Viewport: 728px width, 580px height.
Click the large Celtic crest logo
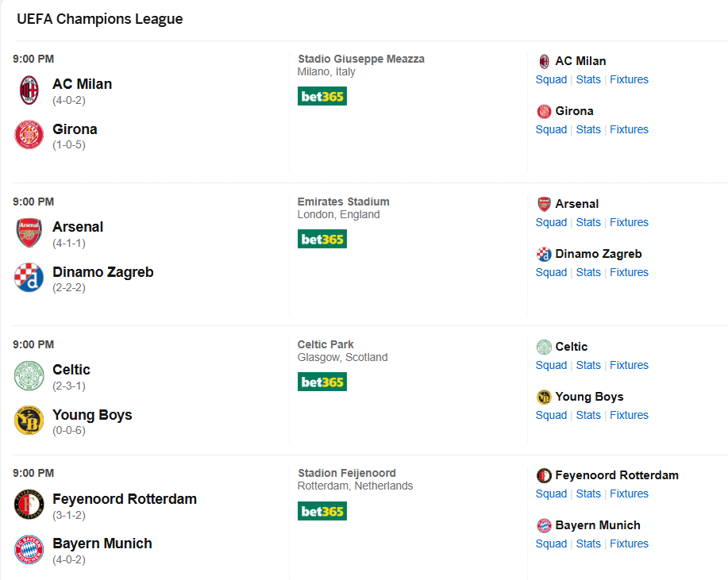[x=29, y=376]
